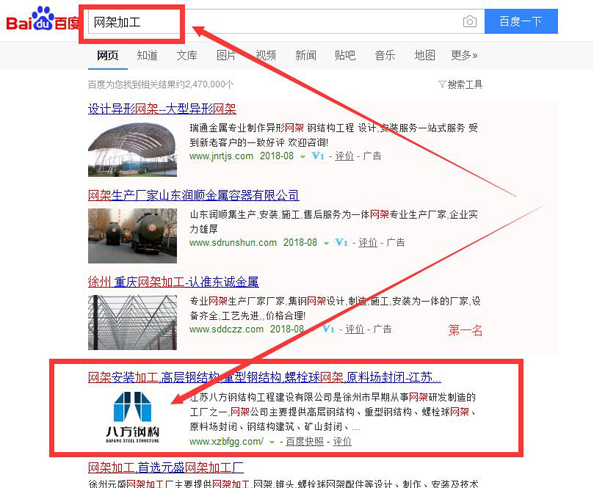This screenshot has width=593, height=488.
Task: Select the 地图 tab
Action: [425, 55]
